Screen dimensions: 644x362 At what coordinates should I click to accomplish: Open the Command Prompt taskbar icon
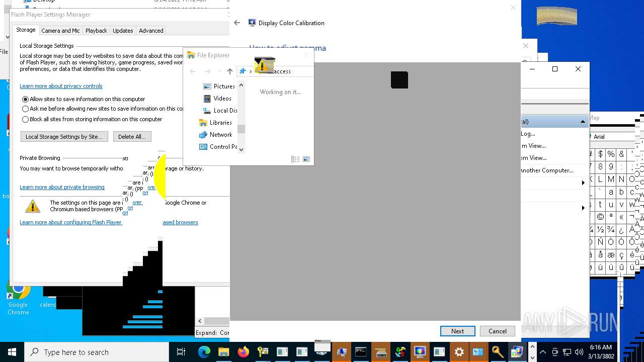click(361, 352)
